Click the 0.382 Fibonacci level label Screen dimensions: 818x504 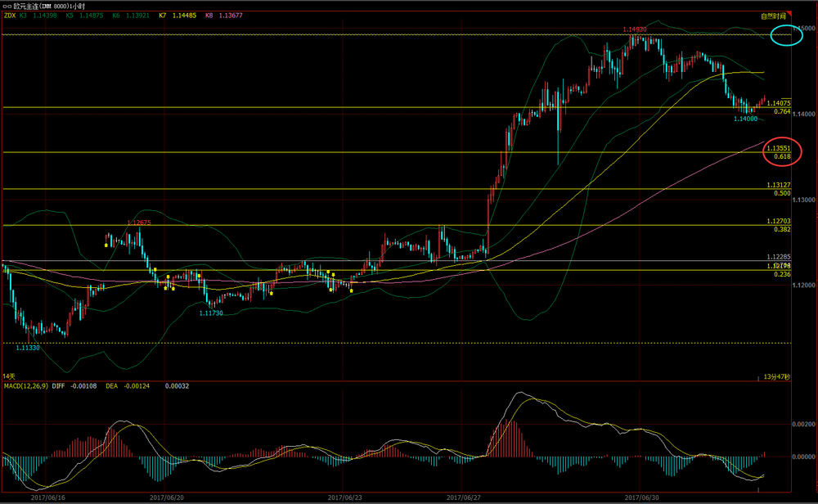(781, 229)
